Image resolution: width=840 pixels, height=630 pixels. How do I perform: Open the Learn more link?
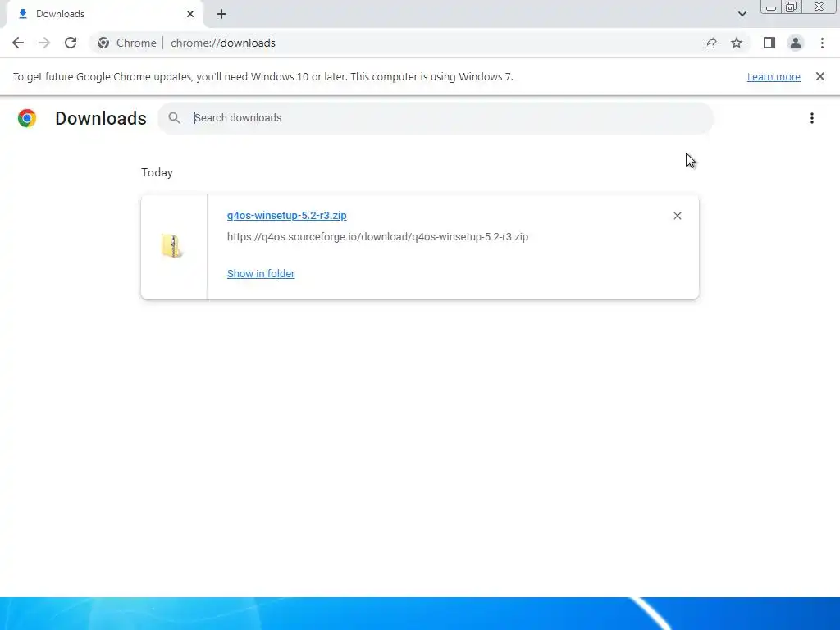pyautogui.click(x=774, y=76)
